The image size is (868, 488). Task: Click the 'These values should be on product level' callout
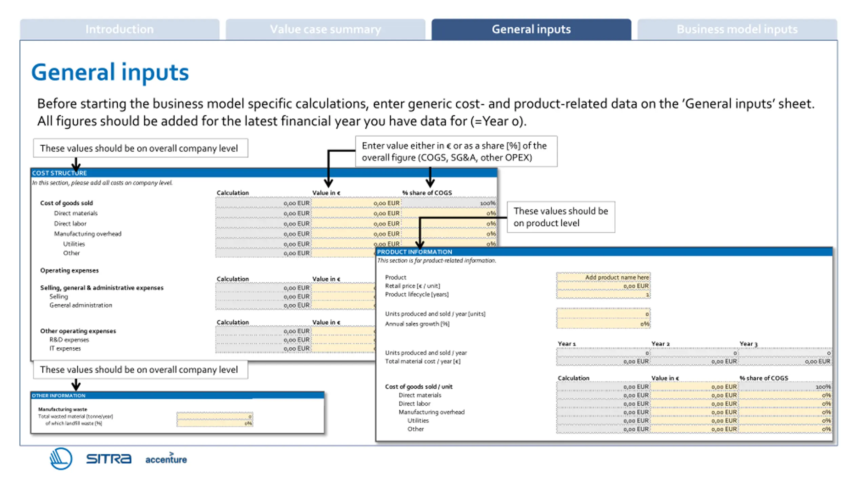tap(561, 217)
